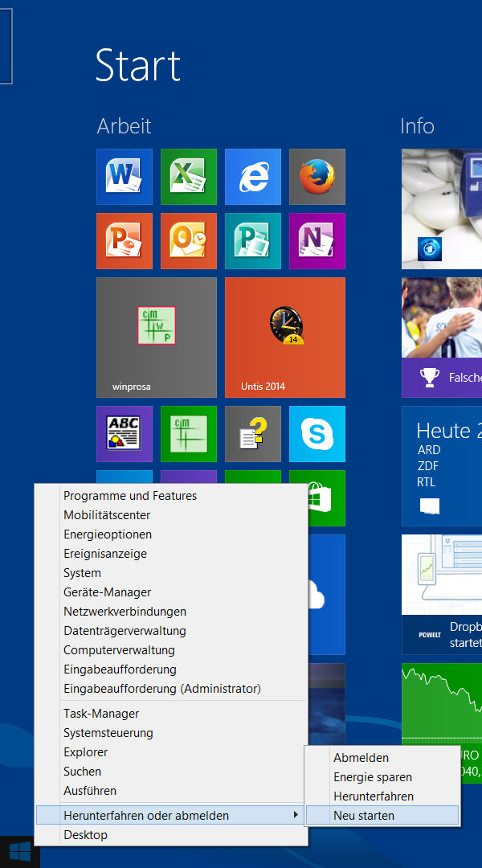Open the OneNote tile

click(317, 241)
